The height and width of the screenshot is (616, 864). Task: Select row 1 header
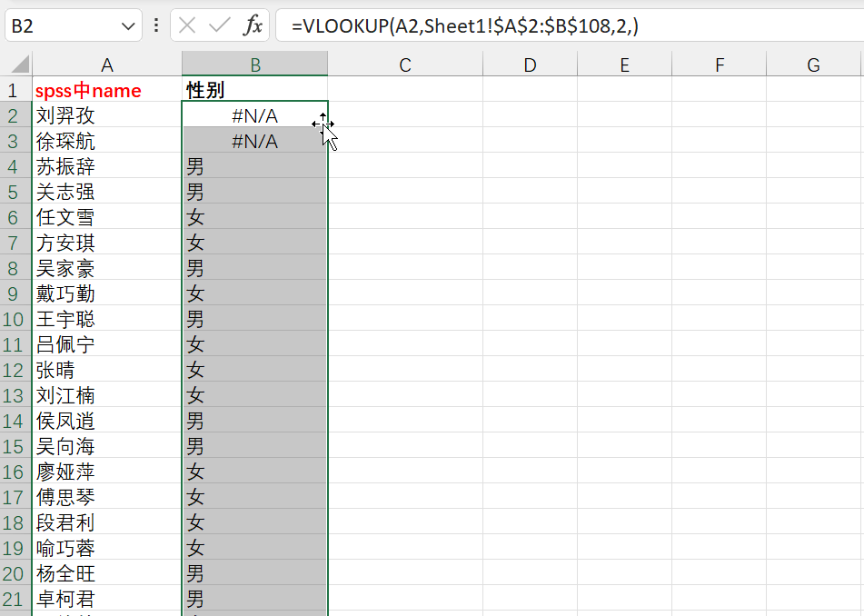coord(14,90)
